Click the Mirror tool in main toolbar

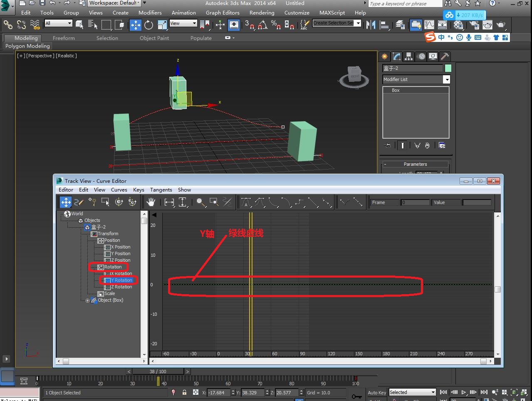coord(371,25)
